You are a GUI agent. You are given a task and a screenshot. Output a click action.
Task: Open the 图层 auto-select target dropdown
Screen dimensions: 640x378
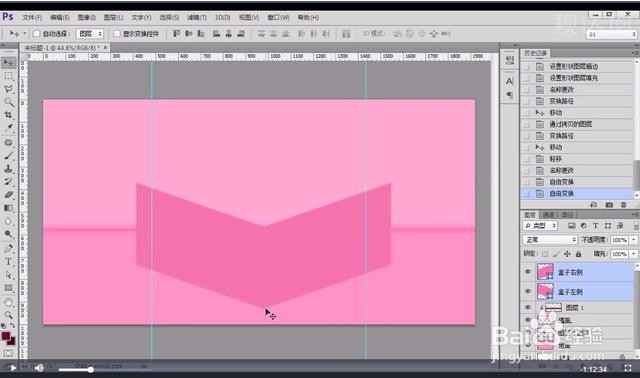pyautogui.click(x=89, y=33)
